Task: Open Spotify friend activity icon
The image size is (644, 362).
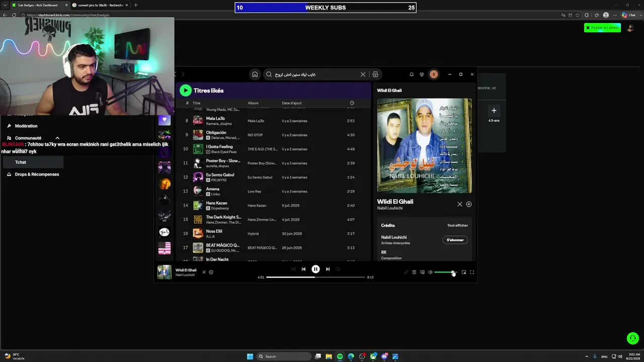Action: [x=422, y=74]
